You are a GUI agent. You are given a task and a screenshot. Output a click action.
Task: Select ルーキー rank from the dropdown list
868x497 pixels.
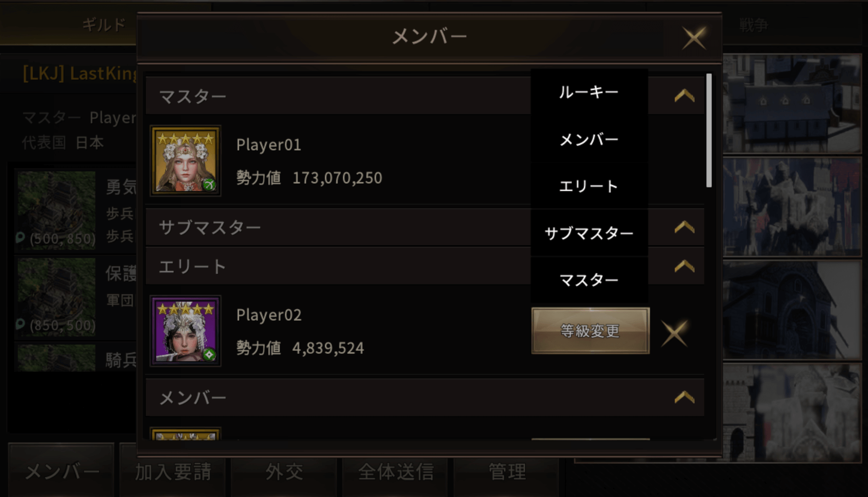point(590,92)
